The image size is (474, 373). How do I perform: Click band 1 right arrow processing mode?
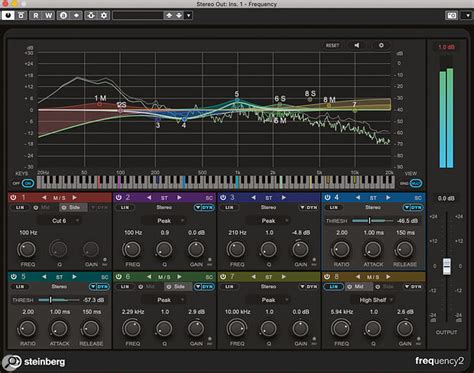(75, 198)
